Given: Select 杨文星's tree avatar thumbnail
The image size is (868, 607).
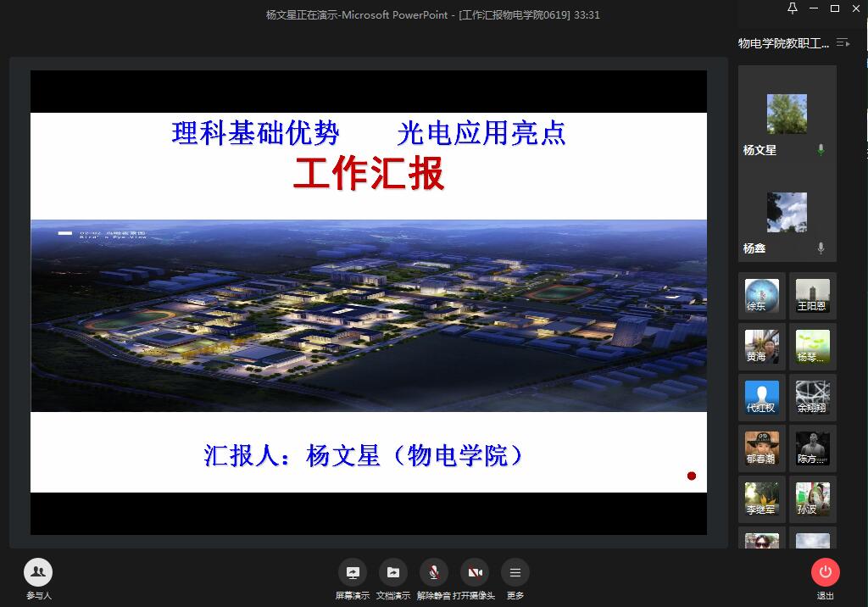Looking at the screenshot, I should [787, 114].
